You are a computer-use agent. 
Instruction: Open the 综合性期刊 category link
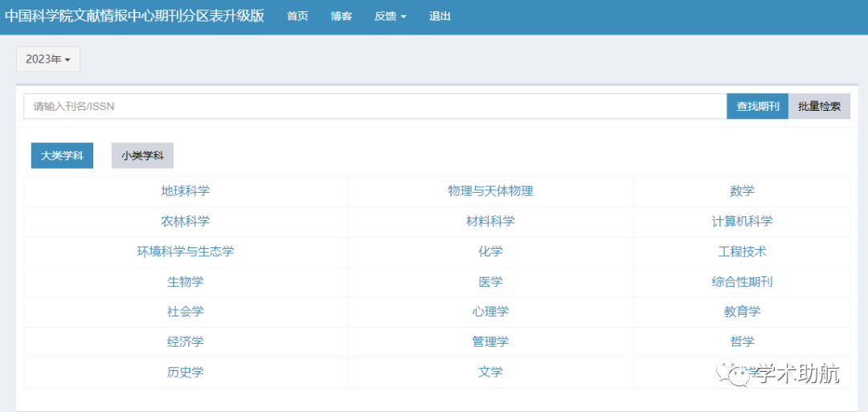tap(742, 282)
